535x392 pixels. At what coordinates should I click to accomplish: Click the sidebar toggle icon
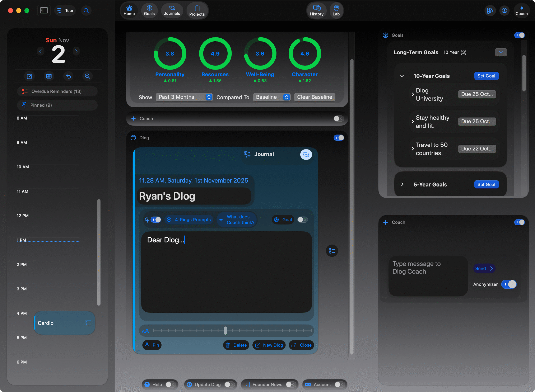(44, 10)
